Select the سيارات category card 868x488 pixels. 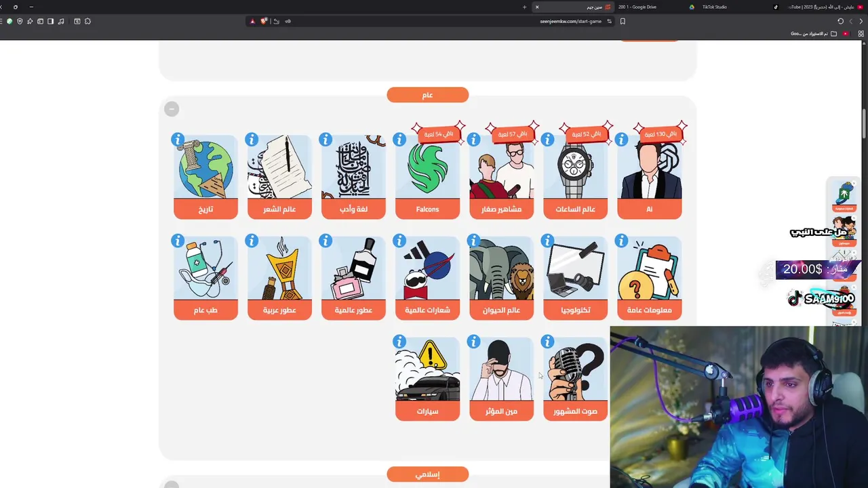(x=427, y=379)
